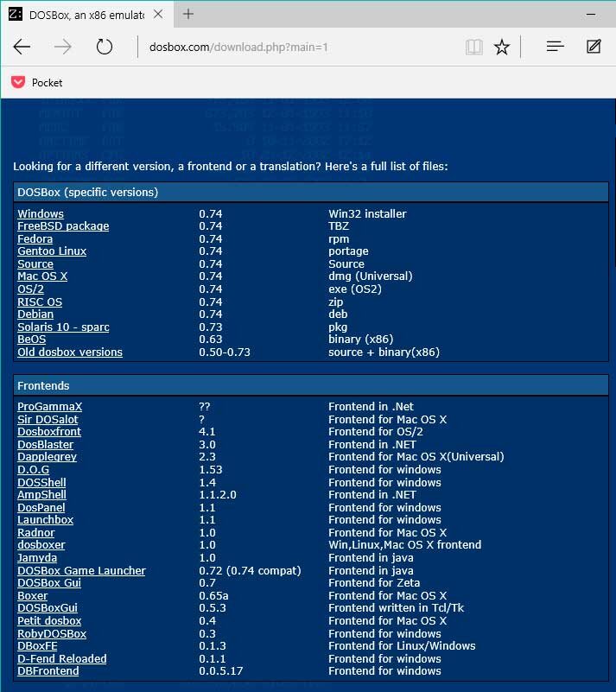
Task: Open the Boxer frontend link
Action: 32,596
